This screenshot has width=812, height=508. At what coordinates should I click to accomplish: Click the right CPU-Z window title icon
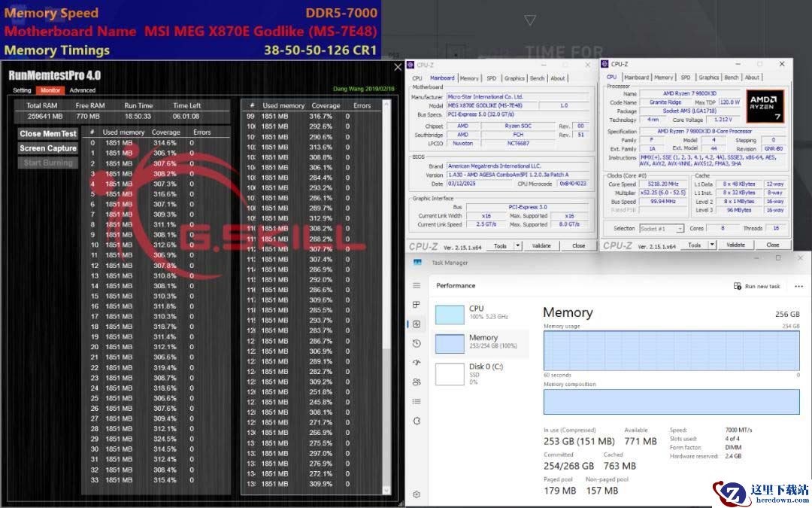pyautogui.click(x=604, y=64)
